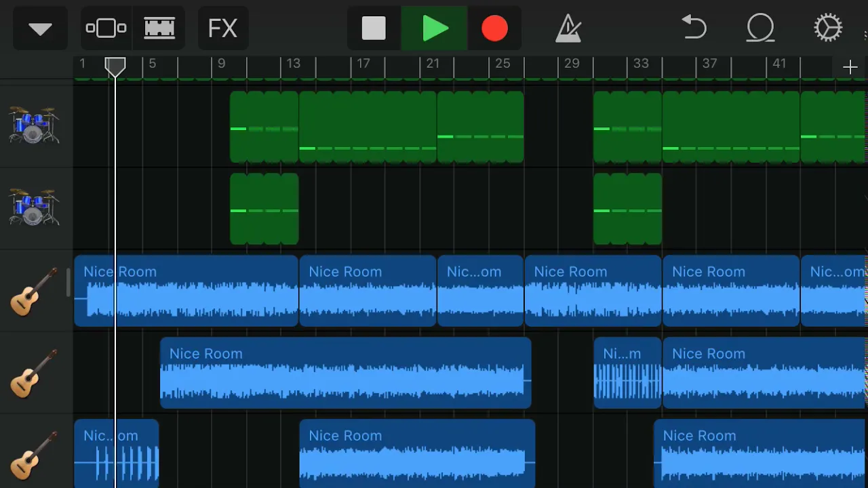868x488 pixels.
Task: Switch to the instrument browser view
Action: coord(106,28)
